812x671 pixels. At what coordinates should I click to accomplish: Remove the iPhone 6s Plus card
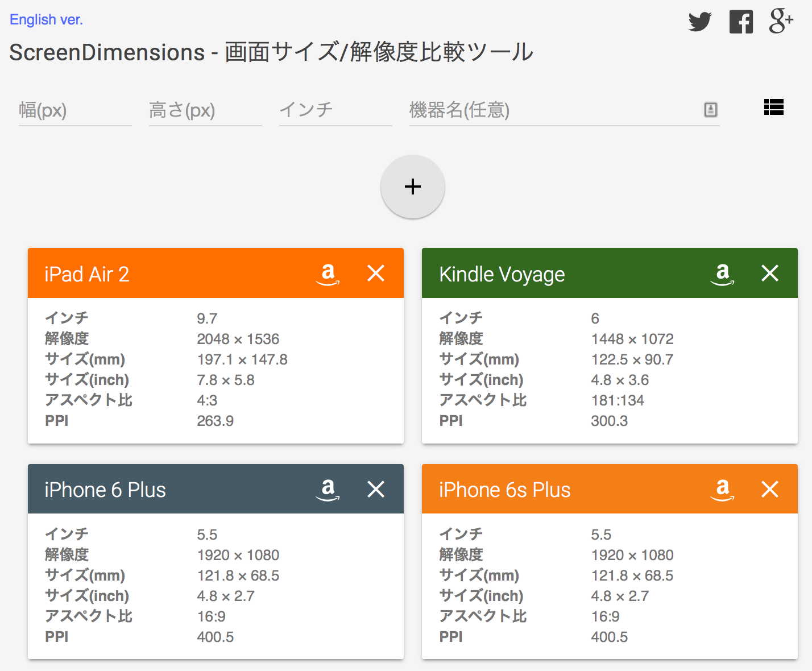pos(770,489)
